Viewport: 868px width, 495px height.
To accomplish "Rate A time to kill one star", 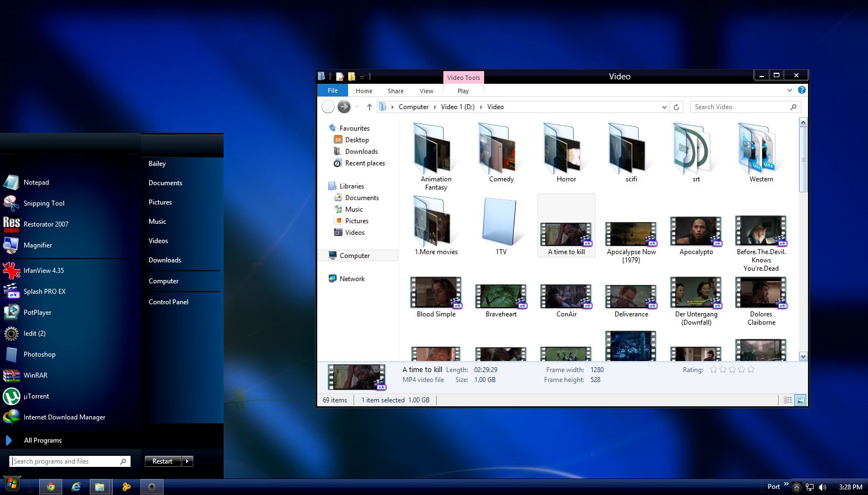I will (x=713, y=369).
